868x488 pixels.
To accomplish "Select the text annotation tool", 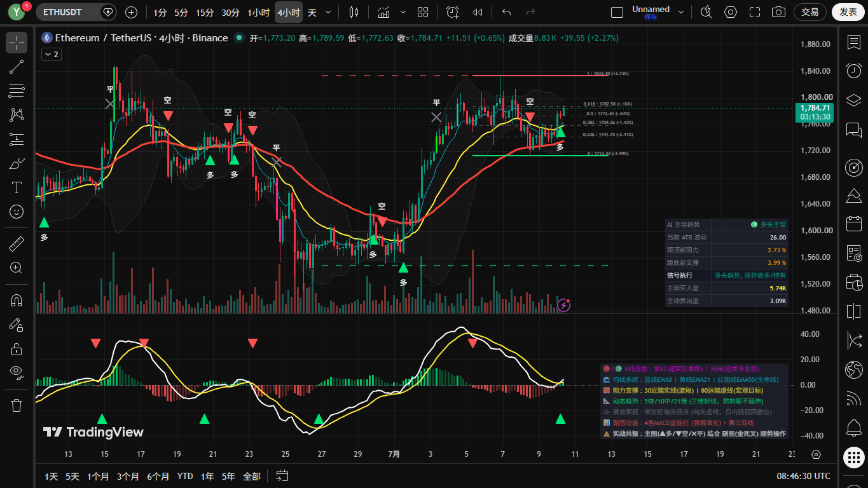I will tap(17, 187).
